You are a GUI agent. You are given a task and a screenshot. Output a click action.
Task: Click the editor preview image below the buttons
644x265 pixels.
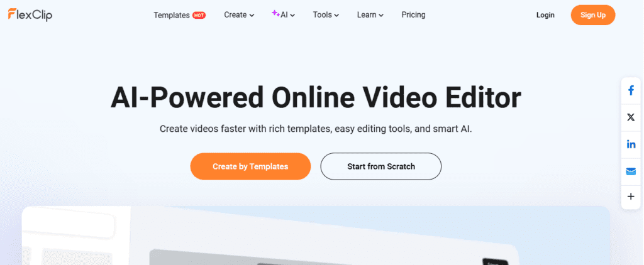click(x=316, y=235)
